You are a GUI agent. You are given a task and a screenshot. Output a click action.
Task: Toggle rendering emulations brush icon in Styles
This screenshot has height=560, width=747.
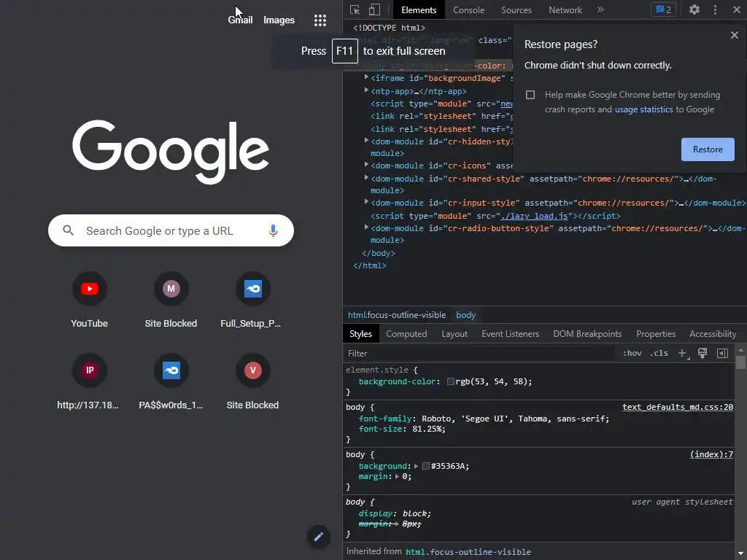click(703, 353)
